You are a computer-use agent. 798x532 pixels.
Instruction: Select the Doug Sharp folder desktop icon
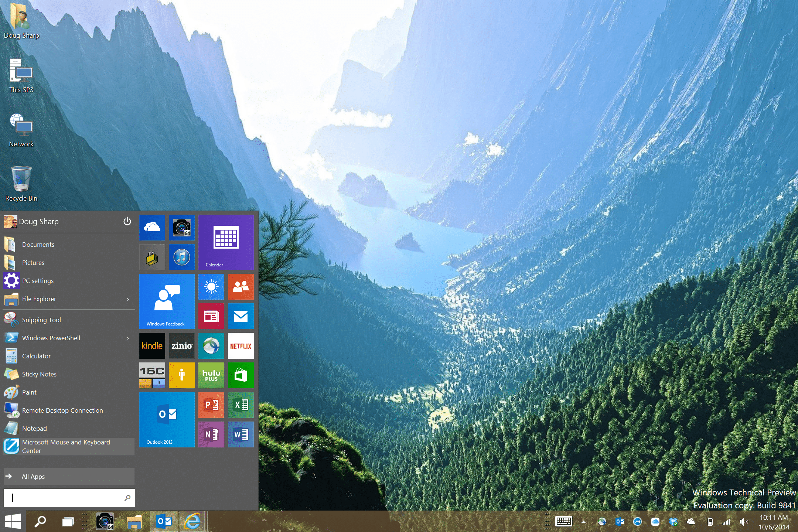(21, 21)
